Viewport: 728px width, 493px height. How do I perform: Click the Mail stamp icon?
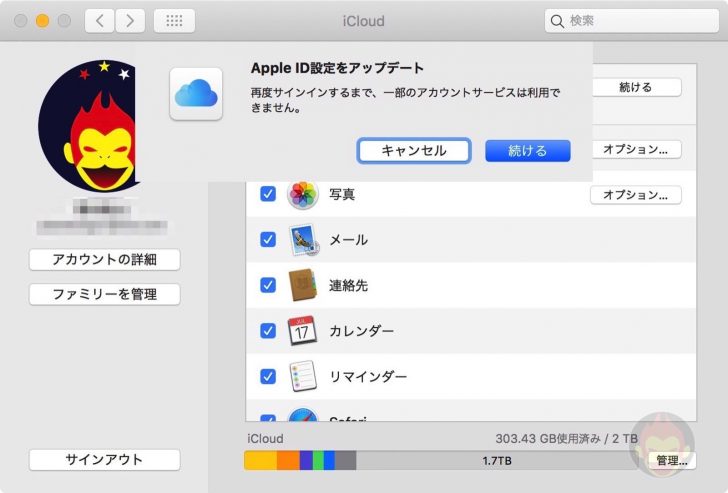tap(303, 240)
